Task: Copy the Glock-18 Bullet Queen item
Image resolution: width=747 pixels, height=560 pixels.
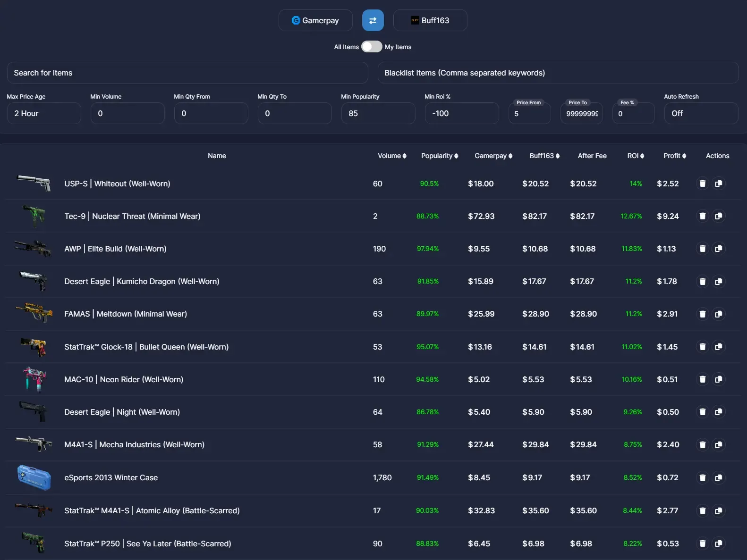Action: tap(719, 347)
